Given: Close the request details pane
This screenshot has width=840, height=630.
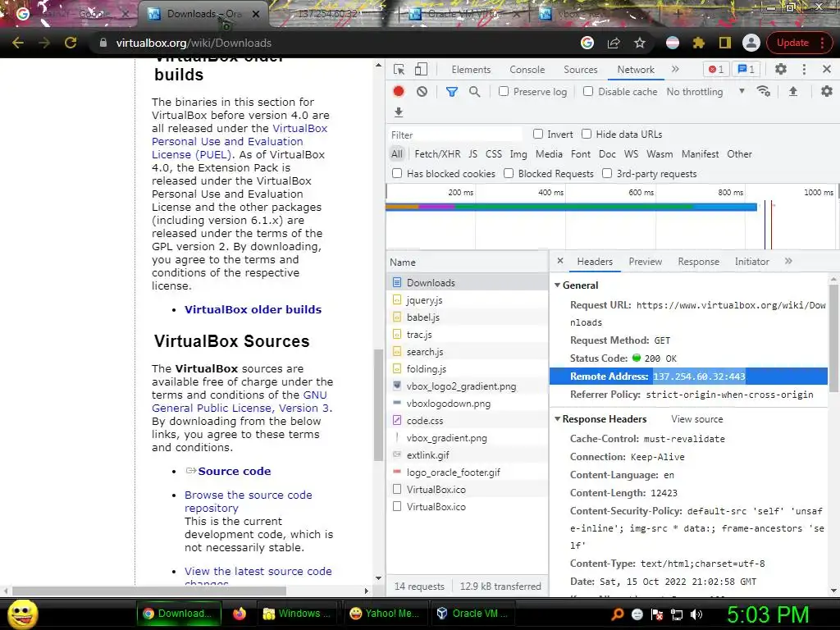Looking at the screenshot, I should pos(559,261).
